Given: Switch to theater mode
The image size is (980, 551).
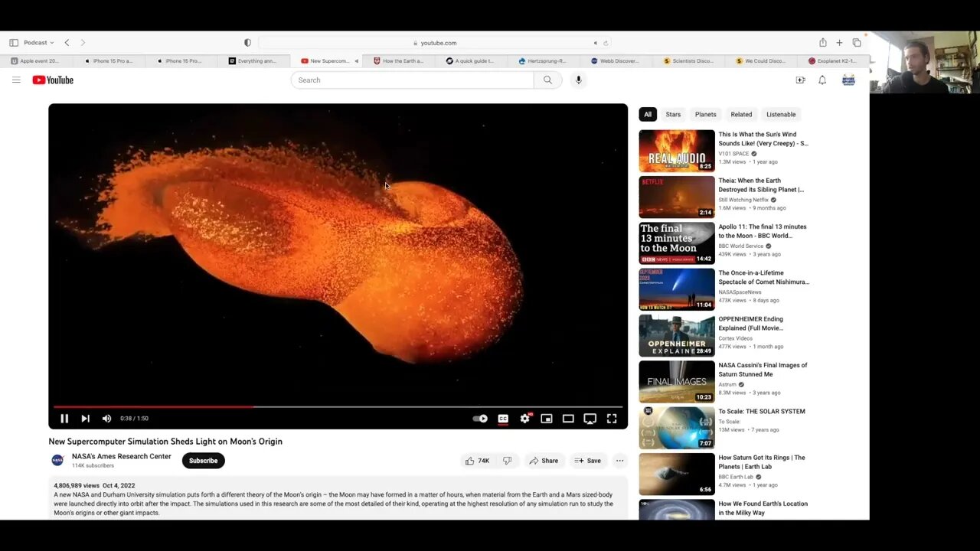Looking at the screenshot, I should [568, 419].
